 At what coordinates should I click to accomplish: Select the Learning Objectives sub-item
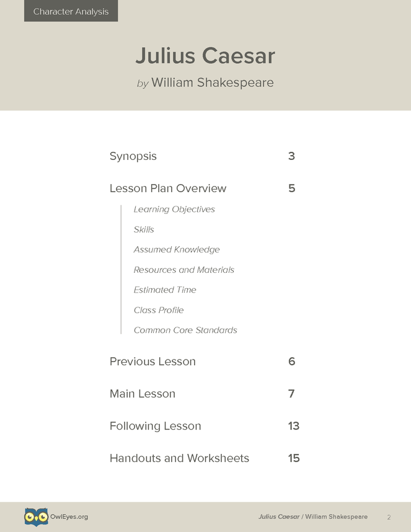174,210
